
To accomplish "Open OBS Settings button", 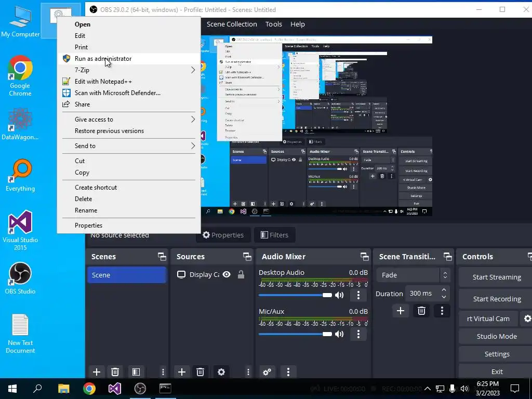I will click(x=496, y=354).
